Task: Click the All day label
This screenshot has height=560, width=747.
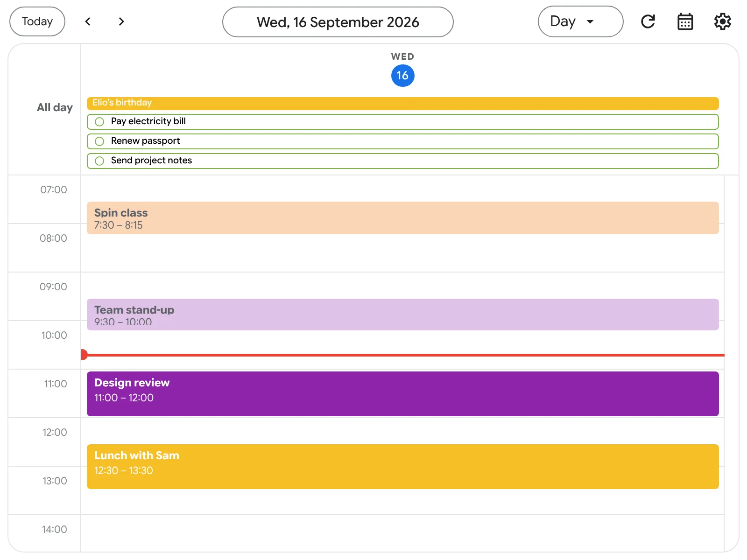Action: click(55, 107)
